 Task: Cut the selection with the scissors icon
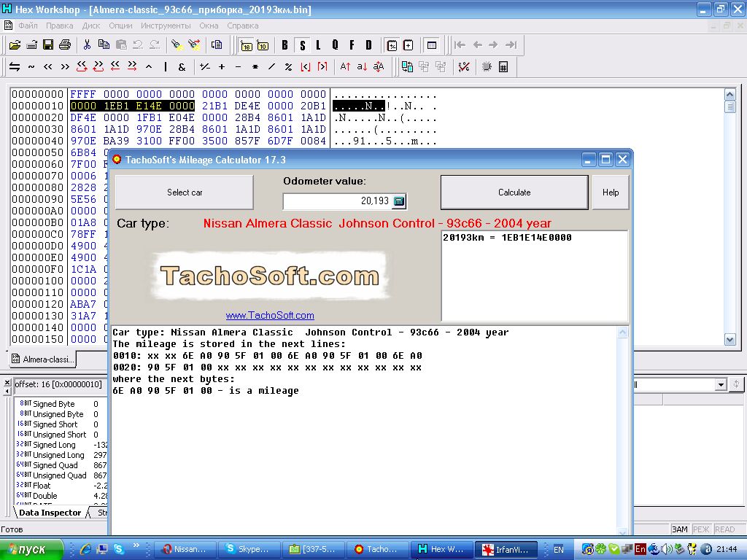(87, 45)
